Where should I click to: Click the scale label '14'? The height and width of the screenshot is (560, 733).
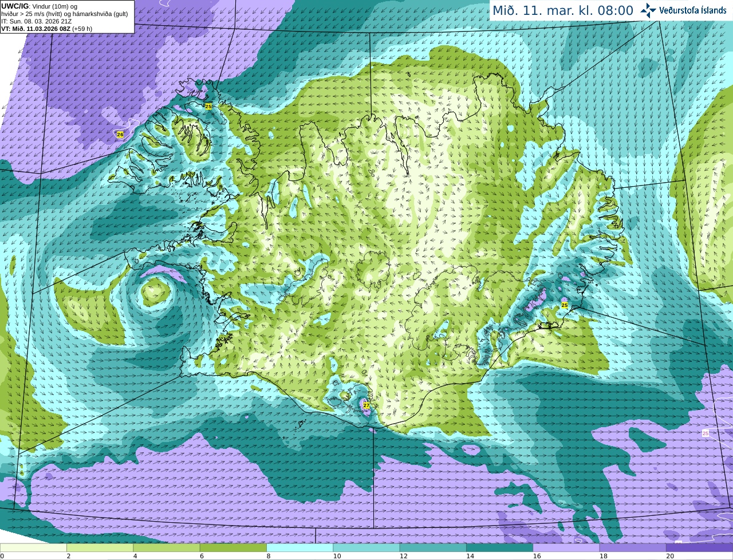470,556
